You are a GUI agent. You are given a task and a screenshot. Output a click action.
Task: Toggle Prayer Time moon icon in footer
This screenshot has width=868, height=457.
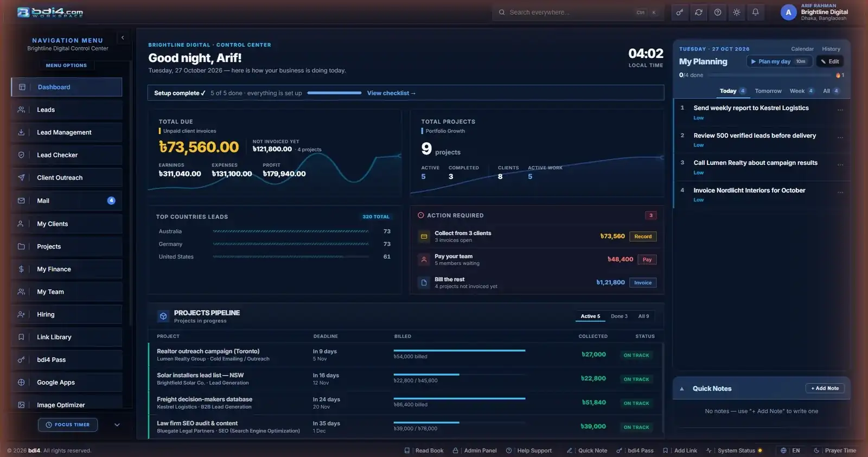816,450
